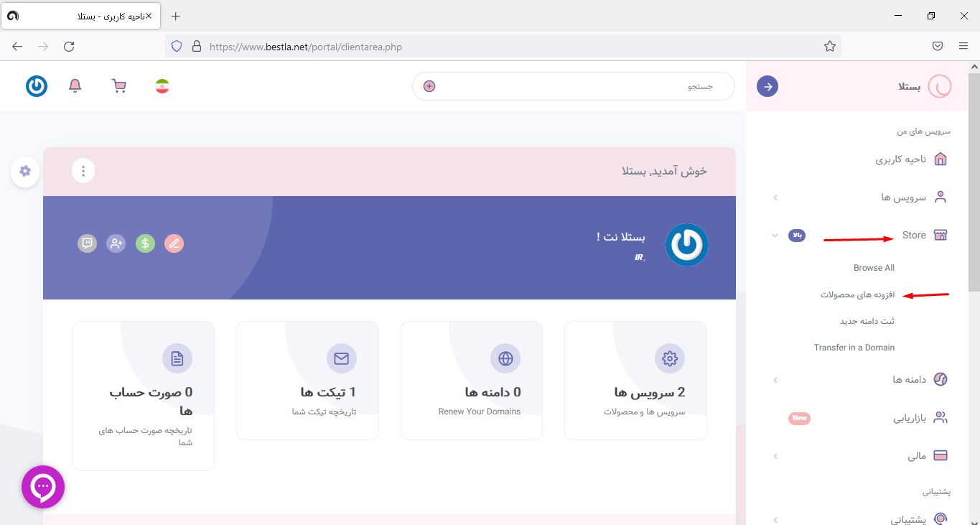980x525 pixels.
Task: Click the card icon beside مالی
Action: click(x=940, y=455)
